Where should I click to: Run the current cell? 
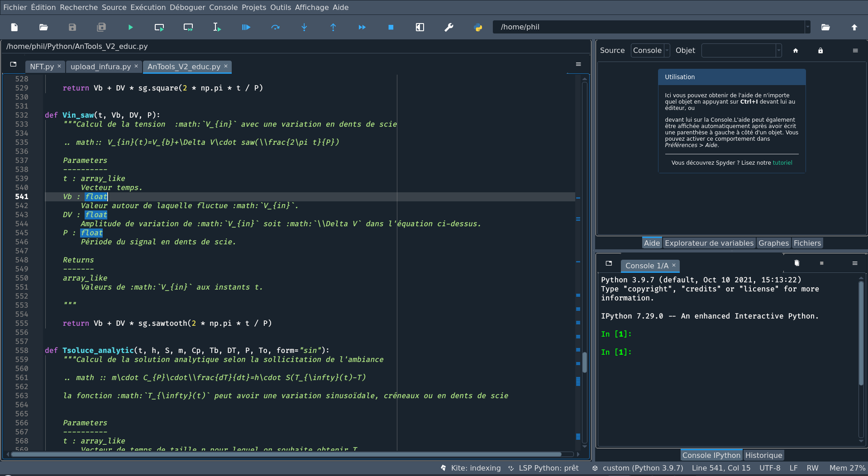pyautogui.click(x=159, y=27)
